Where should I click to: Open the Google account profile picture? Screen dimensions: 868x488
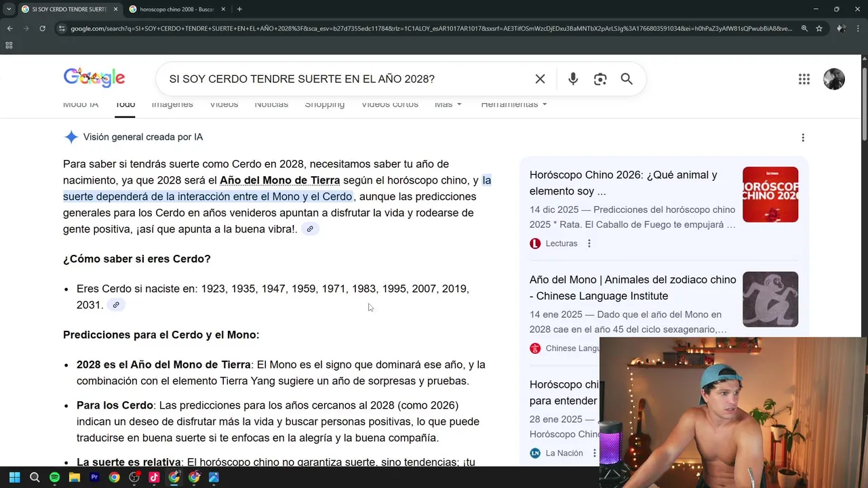click(x=834, y=79)
